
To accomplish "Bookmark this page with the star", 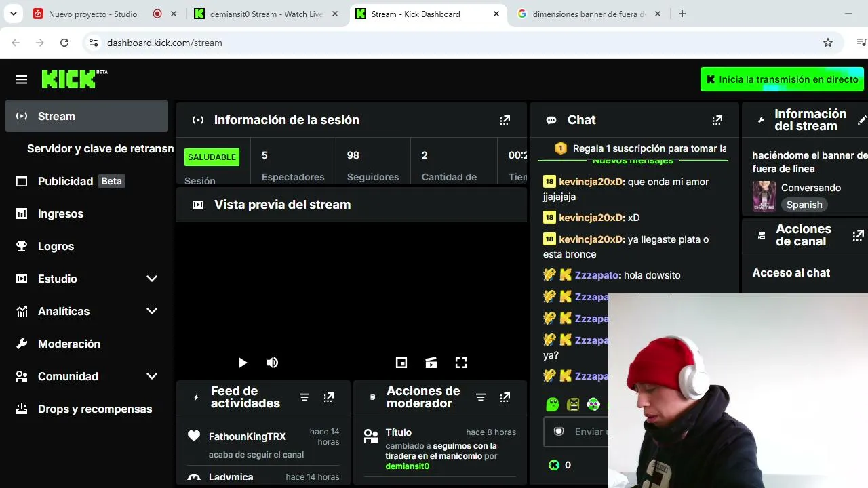I will point(828,43).
